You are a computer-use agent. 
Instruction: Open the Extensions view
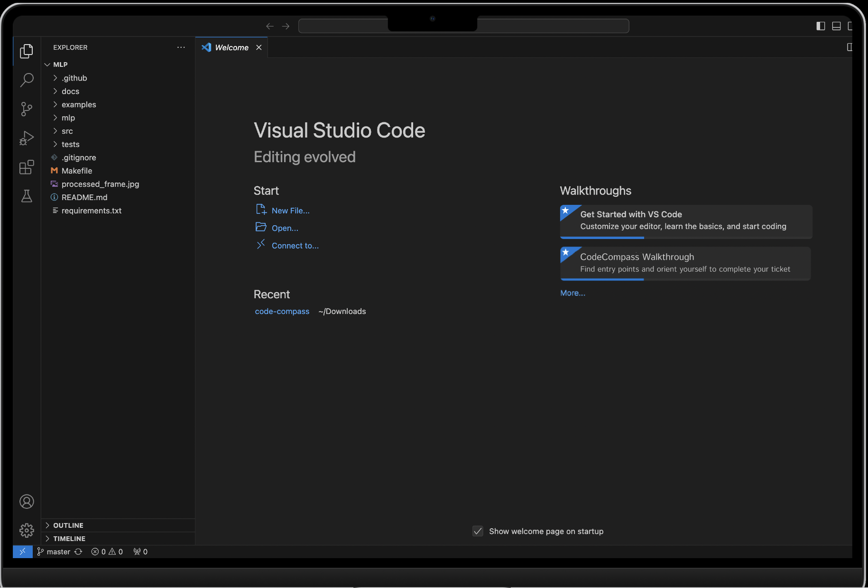27,167
